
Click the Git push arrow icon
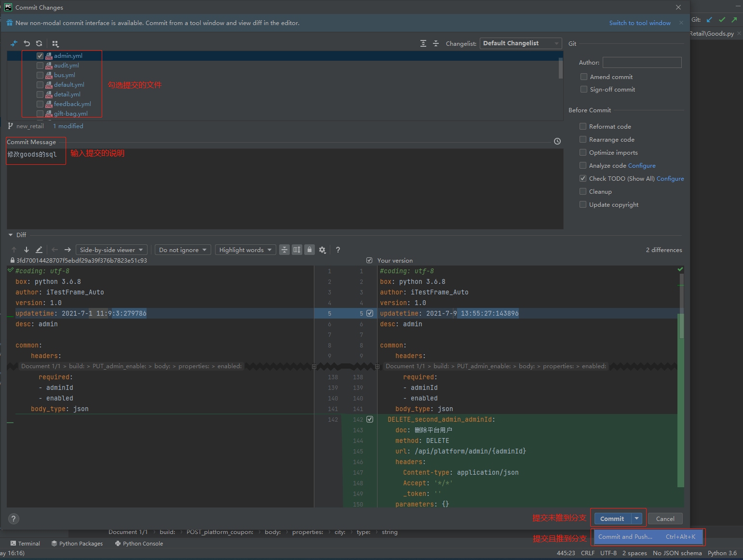734,20
